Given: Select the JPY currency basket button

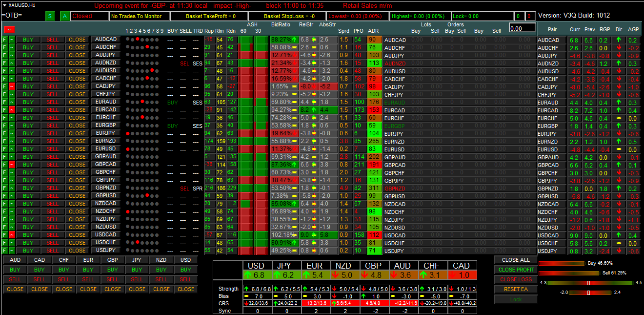Looking at the screenshot, I should coord(137,260).
